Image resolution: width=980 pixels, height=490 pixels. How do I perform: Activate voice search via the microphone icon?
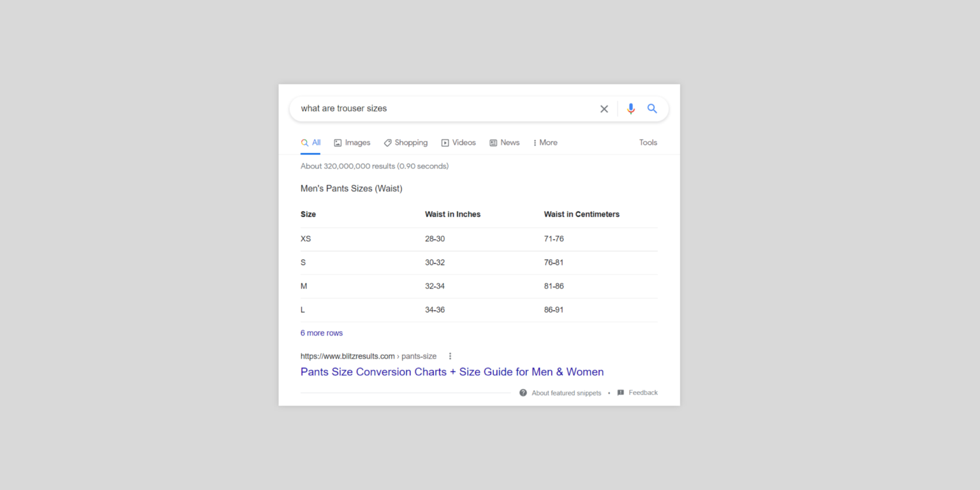[x=630, y=108]
